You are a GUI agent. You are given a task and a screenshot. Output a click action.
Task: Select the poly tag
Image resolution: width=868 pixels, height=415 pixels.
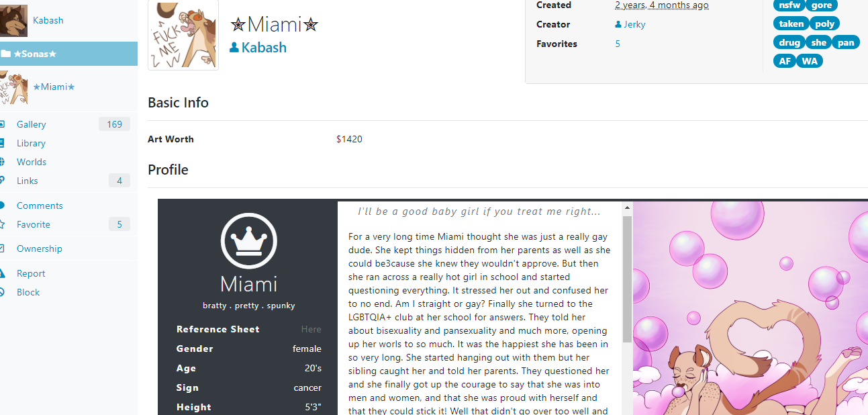click(825, 24)
